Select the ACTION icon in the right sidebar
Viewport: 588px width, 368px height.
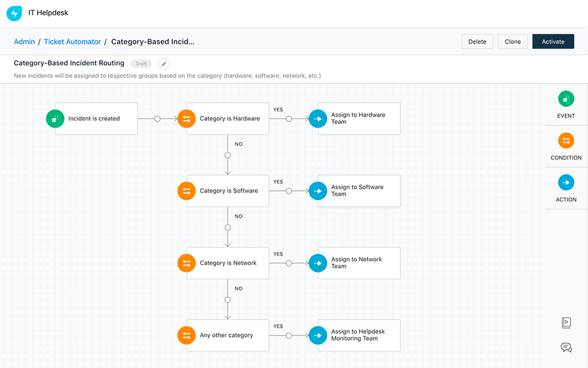coord(565,182)
